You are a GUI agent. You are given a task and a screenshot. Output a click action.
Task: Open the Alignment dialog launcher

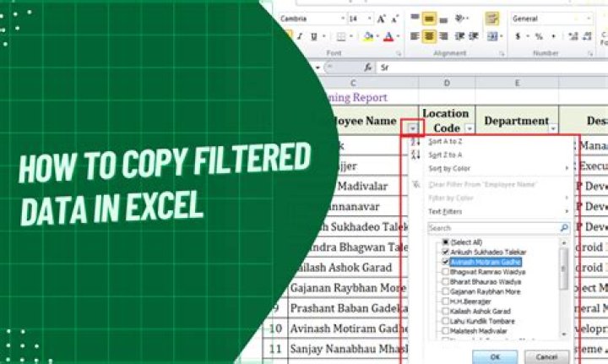502,53
